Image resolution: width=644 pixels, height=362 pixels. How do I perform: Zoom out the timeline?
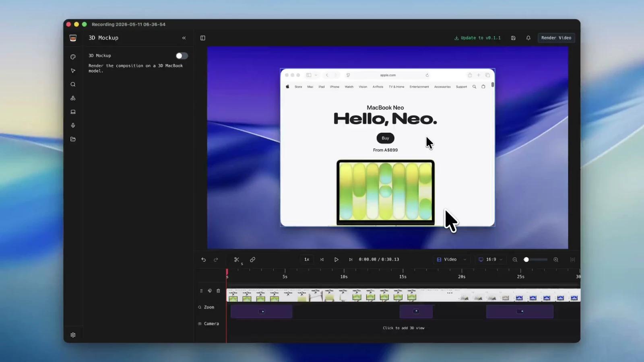[x=515, y=260]
